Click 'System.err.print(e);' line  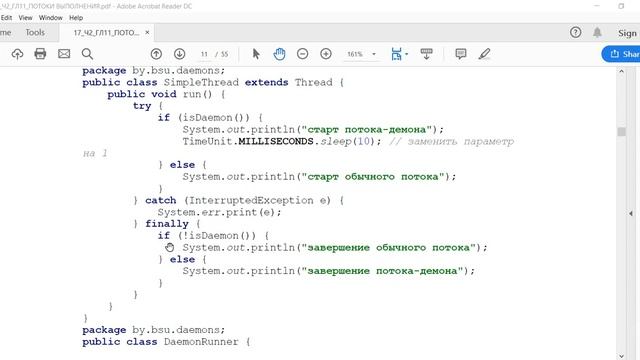[x=220, y=212]
